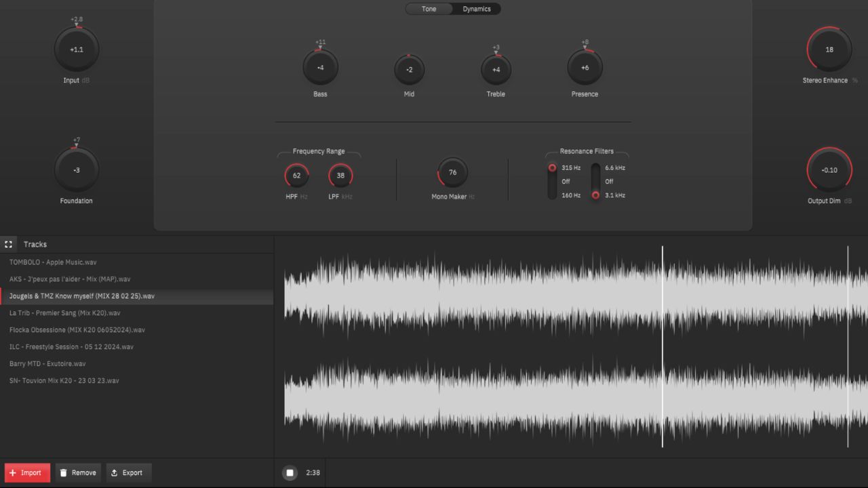Click the Tracks panel header title
868x488 pixels.
tap(35, 244)
